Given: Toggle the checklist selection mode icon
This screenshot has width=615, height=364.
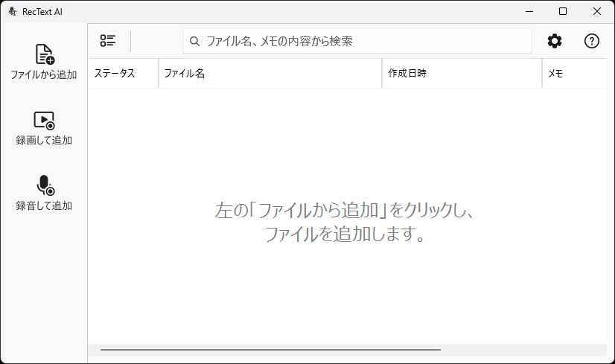Looking at the screenshot, I should tap(108, 41).
